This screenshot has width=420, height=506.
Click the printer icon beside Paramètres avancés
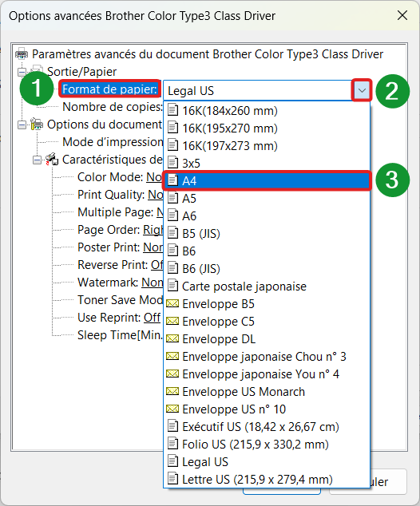(22, 53)
